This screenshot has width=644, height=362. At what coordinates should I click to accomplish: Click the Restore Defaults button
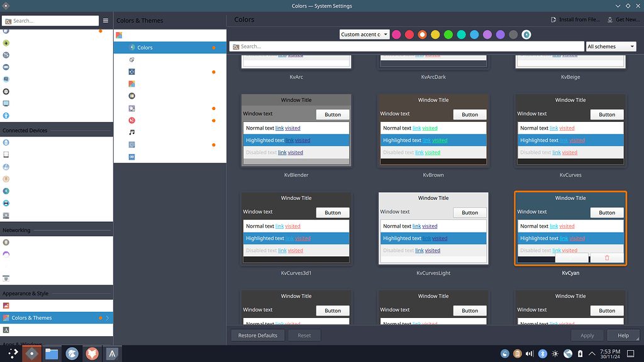[x=257, y=335]
